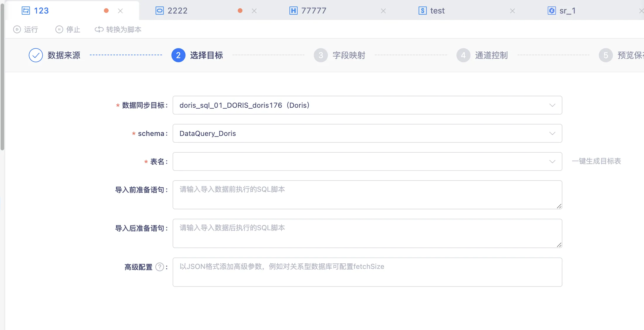Image resolution: width=644 pixels, height=330 pixels.
Task: Click the Run play icon
Action: tap(17, 29)
